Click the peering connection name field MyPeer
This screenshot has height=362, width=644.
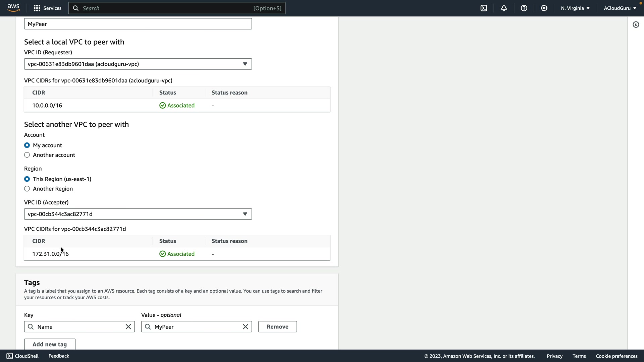click(x=138, y=24)
